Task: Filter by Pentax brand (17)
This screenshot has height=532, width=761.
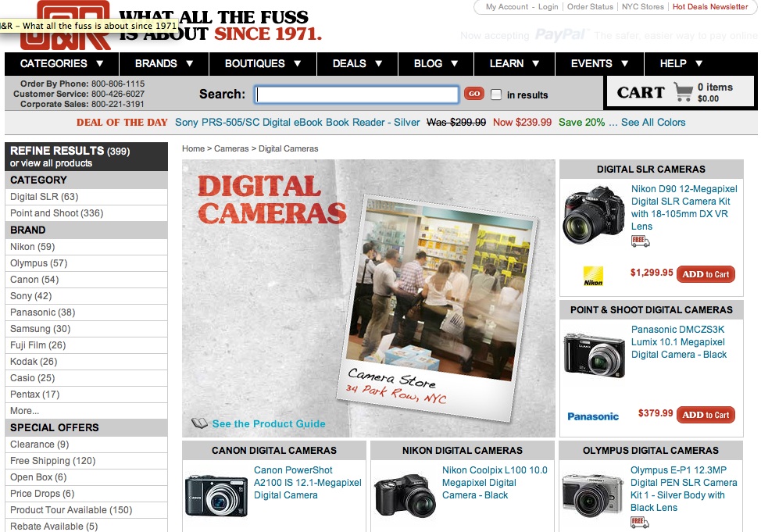Action: pyautogui.click(x=87, y=395)
